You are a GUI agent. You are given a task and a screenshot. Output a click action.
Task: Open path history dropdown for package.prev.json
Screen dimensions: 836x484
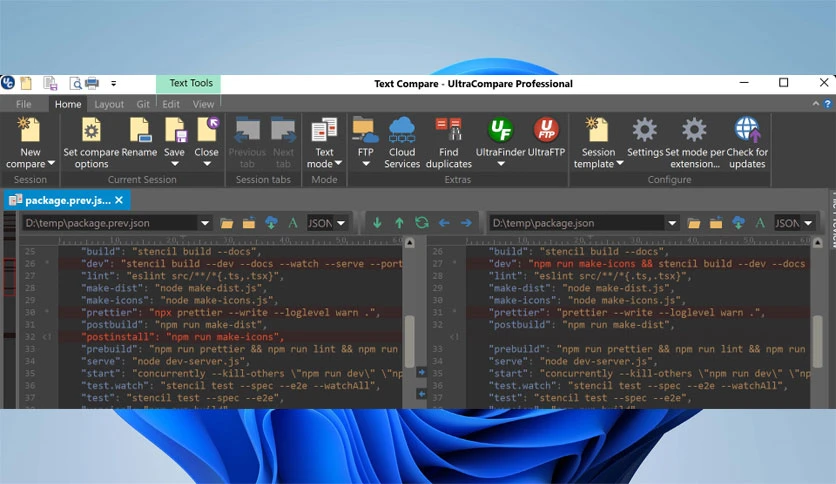tap(205, 223)
